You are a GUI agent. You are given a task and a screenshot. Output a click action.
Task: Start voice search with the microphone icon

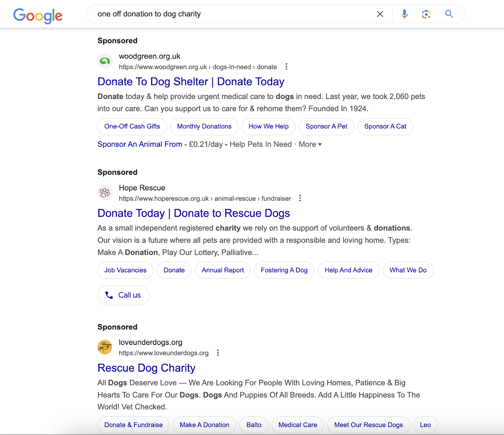tap(404, 14)
